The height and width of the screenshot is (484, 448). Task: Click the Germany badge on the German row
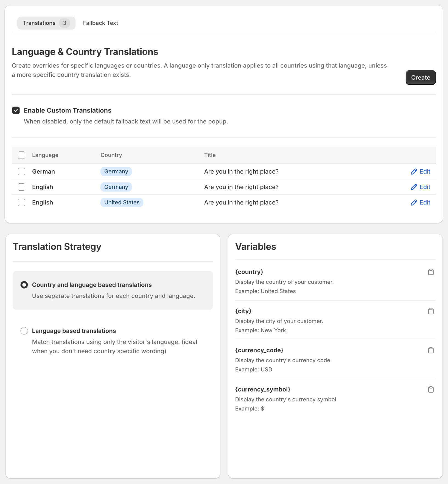[x=116, y=171]
